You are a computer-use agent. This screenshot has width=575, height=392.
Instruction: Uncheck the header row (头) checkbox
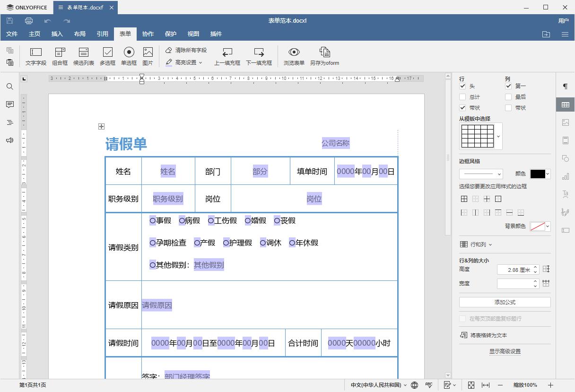pos(462,86)
